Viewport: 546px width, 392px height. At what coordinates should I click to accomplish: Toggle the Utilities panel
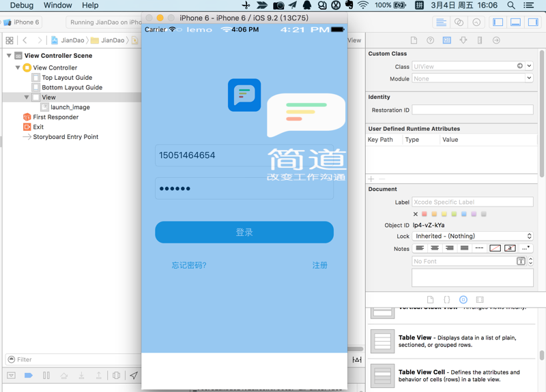point(533,22)
